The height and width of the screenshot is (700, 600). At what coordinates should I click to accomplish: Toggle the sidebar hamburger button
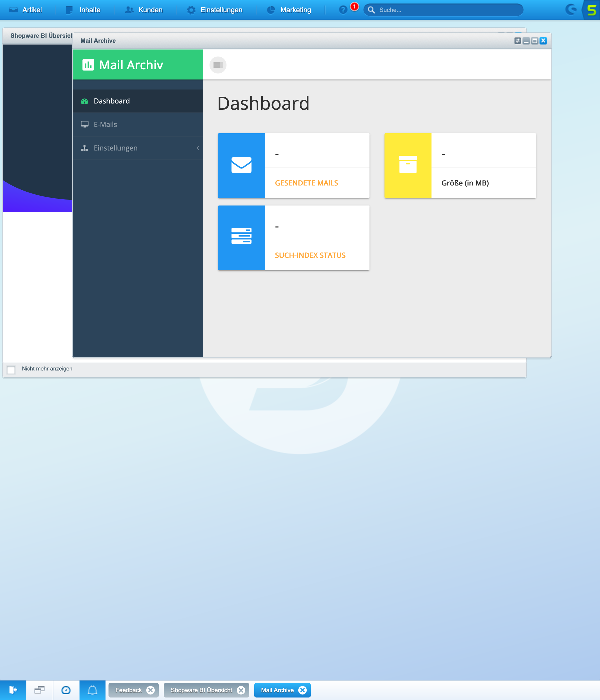point(218,65)
